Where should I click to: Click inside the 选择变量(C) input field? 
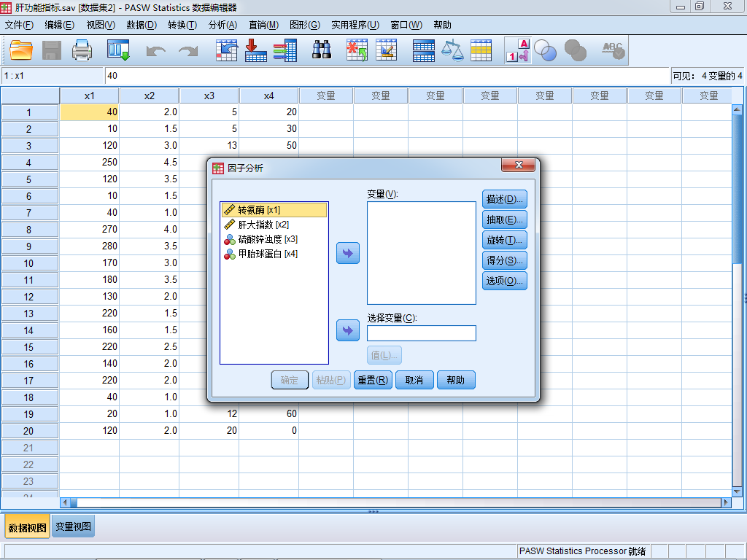422,333
